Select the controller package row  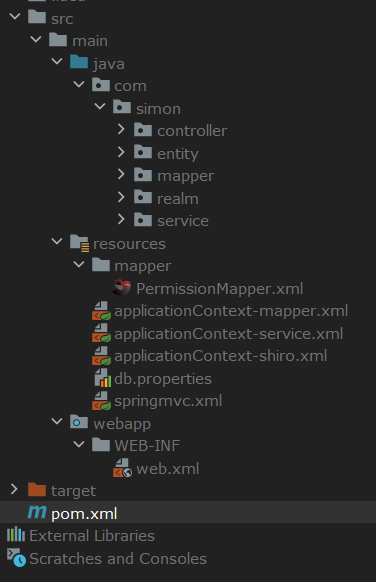coord(188,131)
